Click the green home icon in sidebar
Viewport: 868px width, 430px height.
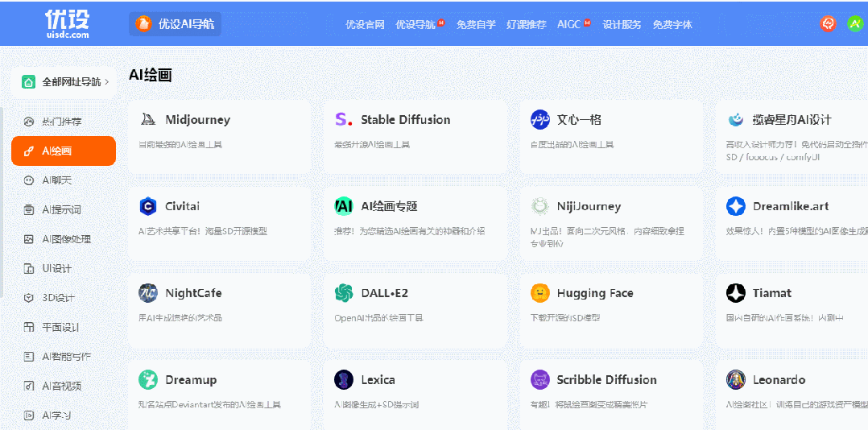(x=28, y=82)
